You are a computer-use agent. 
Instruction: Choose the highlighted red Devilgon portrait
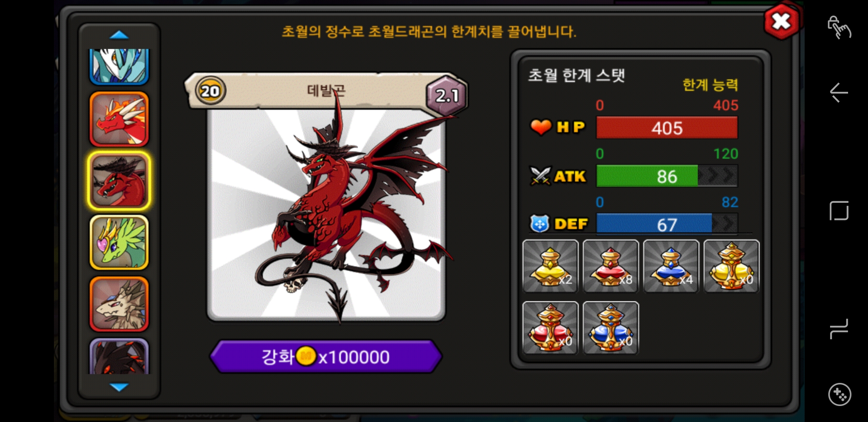(x=119, y=181)
